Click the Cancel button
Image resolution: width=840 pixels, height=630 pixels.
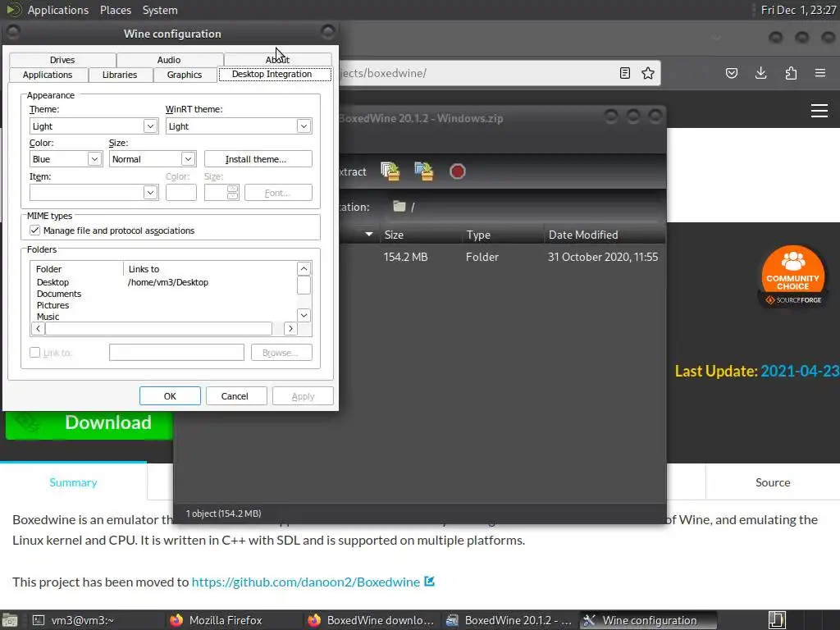coord(235,396)
